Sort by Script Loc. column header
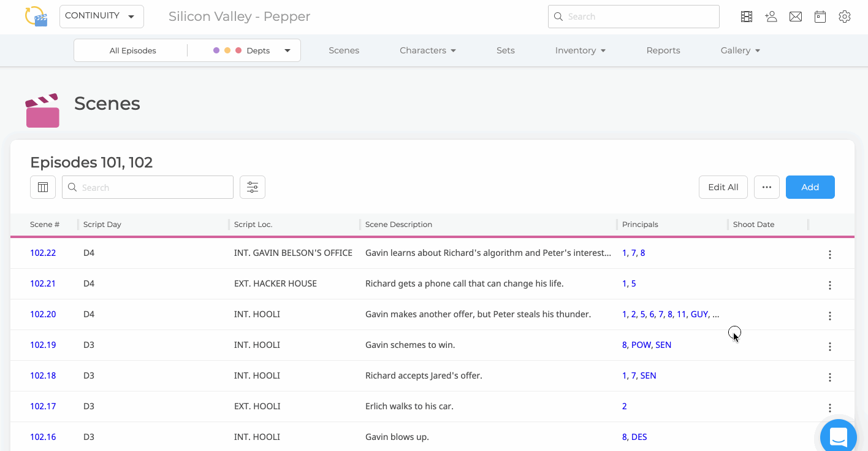The width and height of the screenshot is (868, 451). [x=253, y=225]
